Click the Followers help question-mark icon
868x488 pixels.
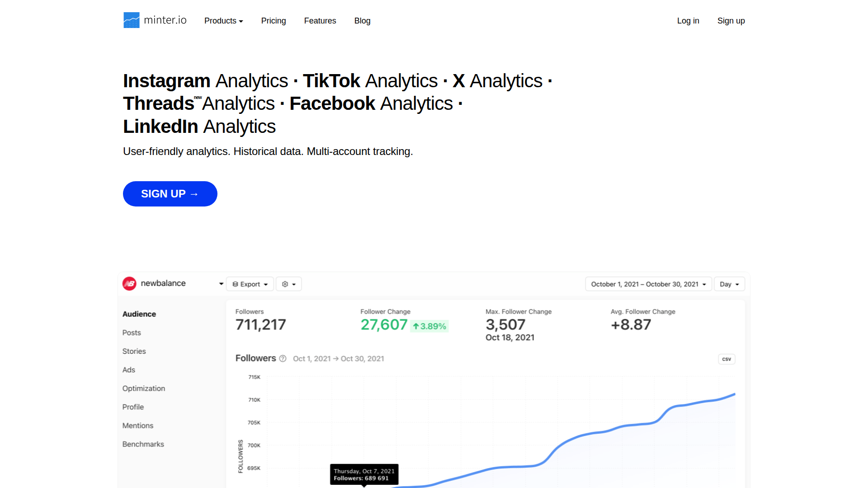click(x=283, y=358)
